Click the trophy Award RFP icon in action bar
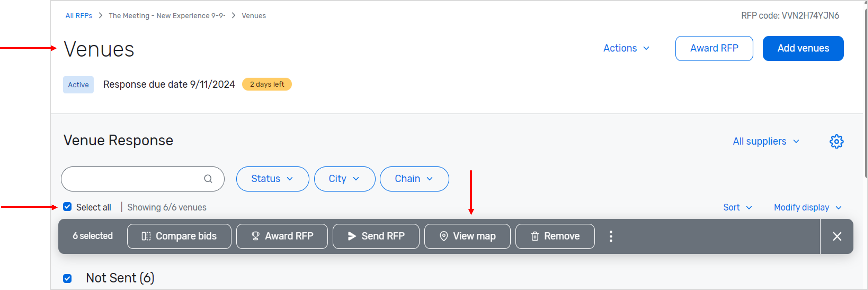Viewport: 868px width, 290px height. tap(255, 236)
